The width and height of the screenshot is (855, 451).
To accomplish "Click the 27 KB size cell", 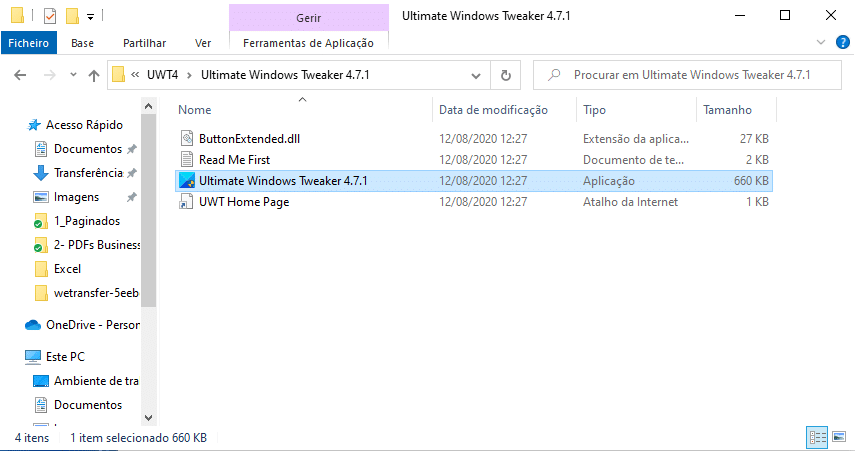I will [x=754, y=139].
